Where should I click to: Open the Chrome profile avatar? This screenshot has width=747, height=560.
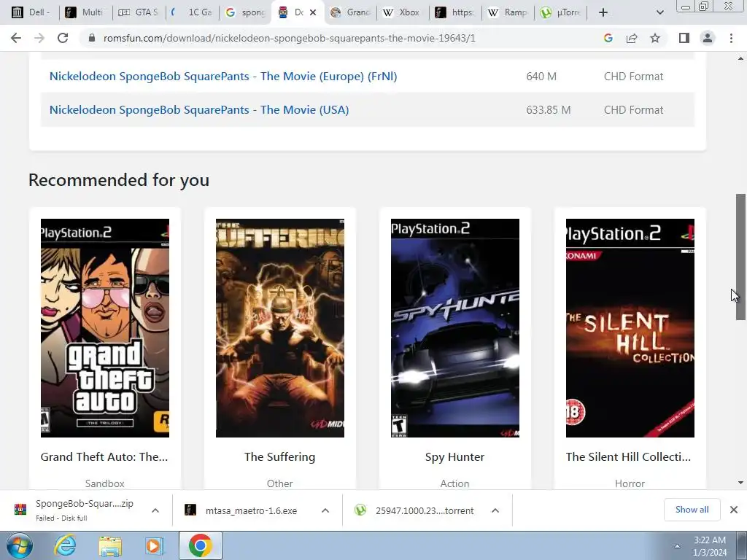[708, 38]
